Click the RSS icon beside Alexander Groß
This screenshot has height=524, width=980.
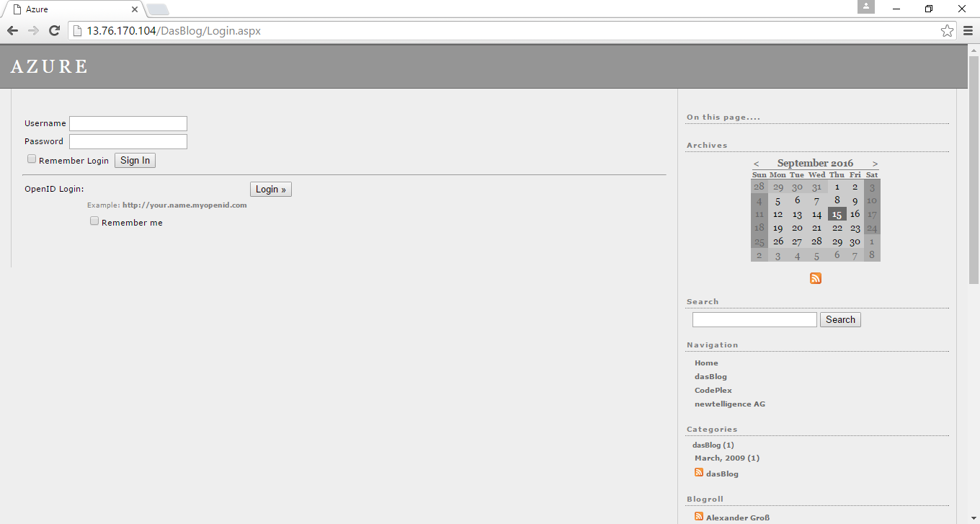click(698, 516)
